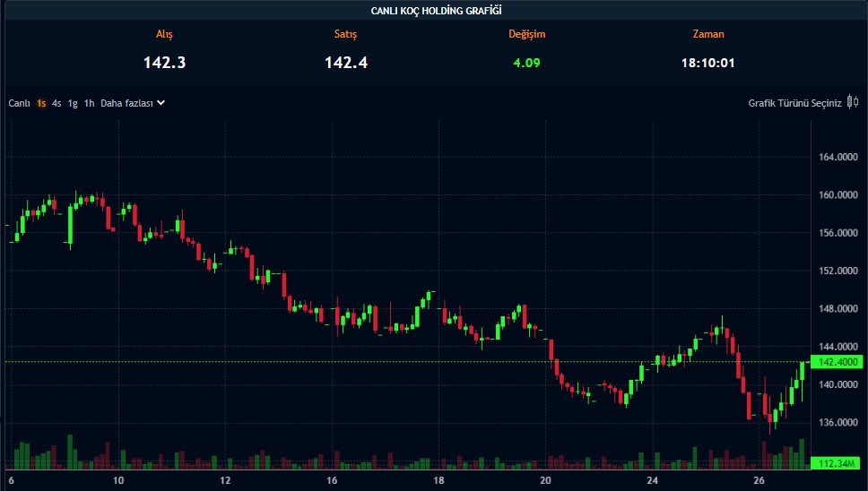
Task: Select the 4s timeframe
Action: [x=56, y=103]
